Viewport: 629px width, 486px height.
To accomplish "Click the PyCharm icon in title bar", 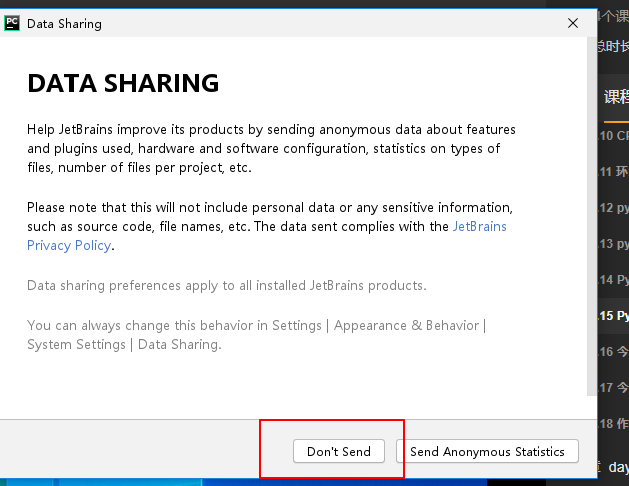I will 12,23.
